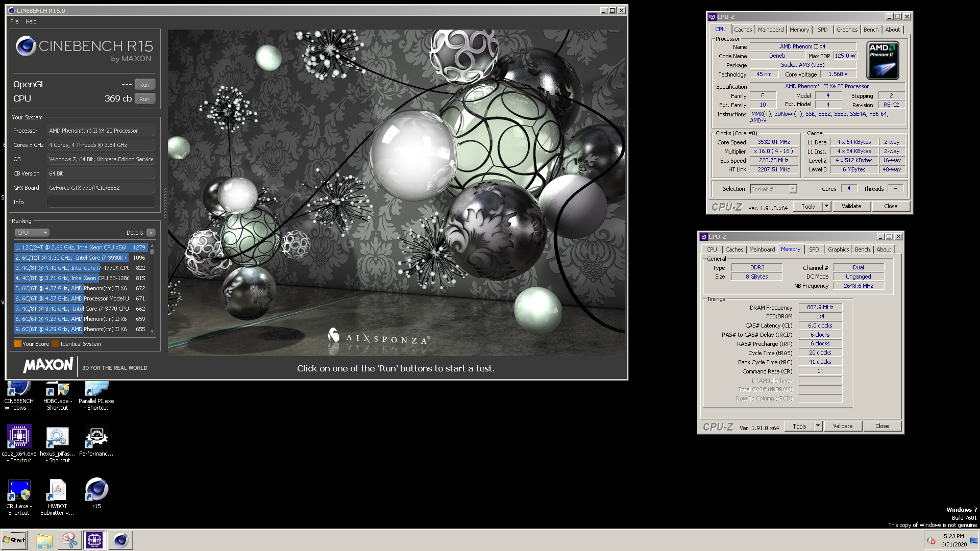Image resolution: width=980 pixels, height=551 pixels.
Task: Open HWBOT Submitter desktop icon
Action: click(x=57, y=496)
